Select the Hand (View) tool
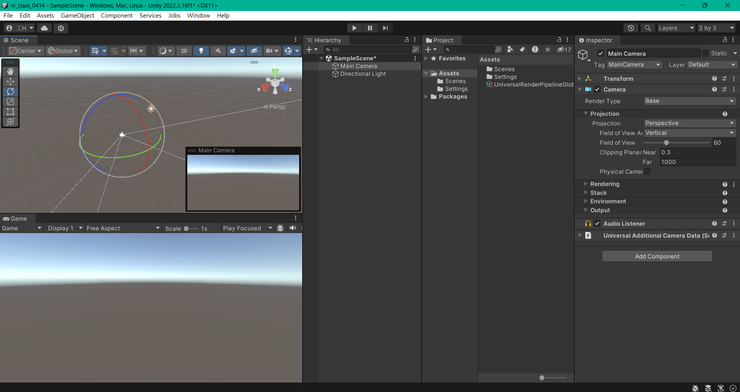 tap(10, 71)
